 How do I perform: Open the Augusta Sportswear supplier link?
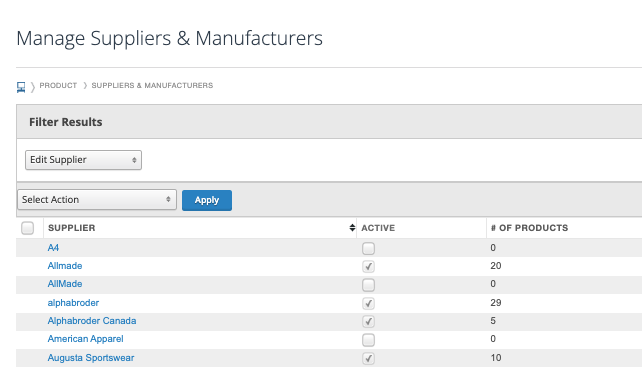point(91,358)
